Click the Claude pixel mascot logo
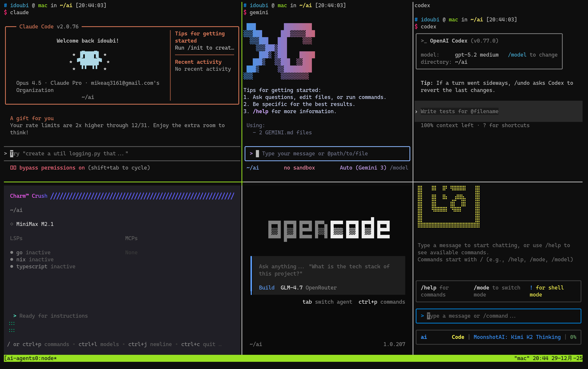This screenshot has width=588, height=369. 89,60
